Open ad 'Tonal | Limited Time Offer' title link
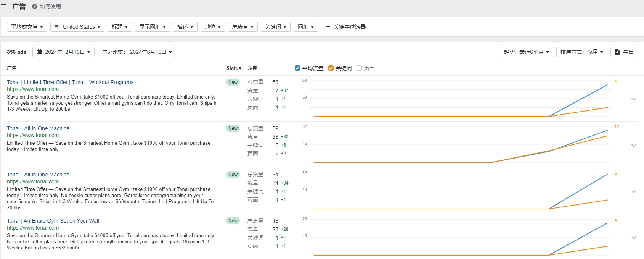Image resolution: width=644 pixels, height=259 pixels. (70, 82)
